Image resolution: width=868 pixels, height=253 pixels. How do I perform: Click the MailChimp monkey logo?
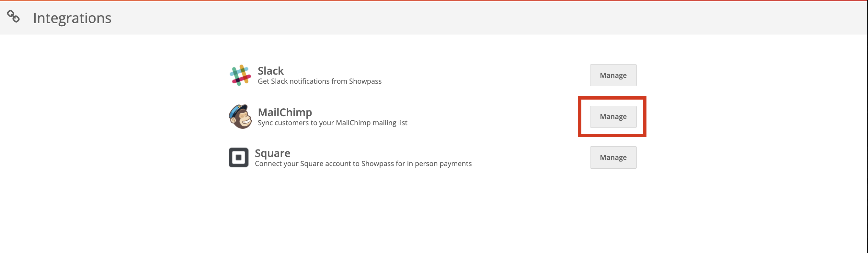click(240, 116)
